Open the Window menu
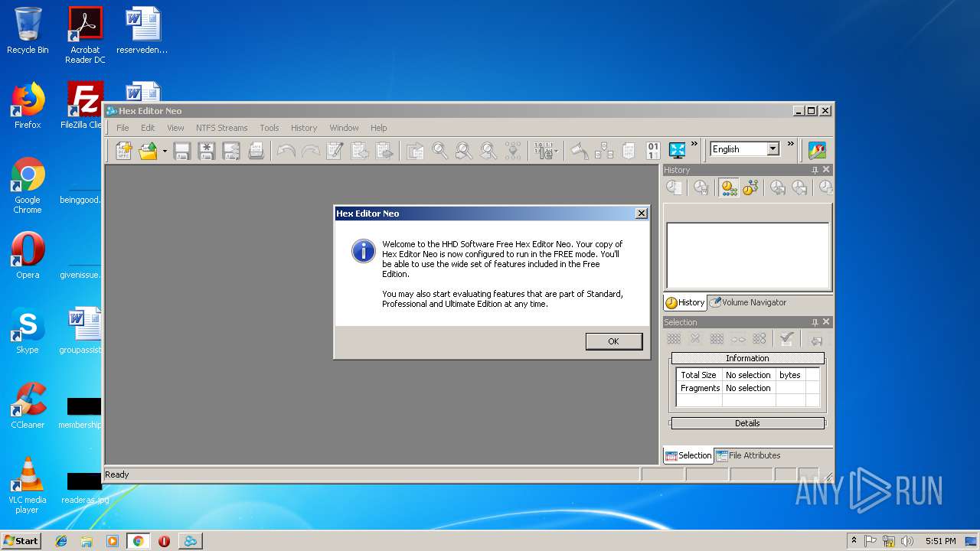Image resolution: width=980 pixels, height=551 pixels. [344, 128]
